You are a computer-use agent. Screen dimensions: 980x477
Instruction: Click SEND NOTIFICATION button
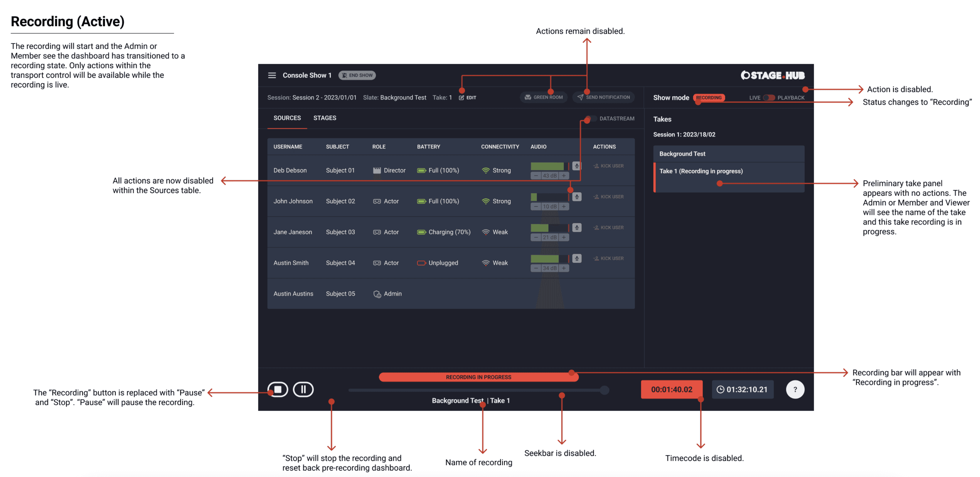(x=603, y=97)
